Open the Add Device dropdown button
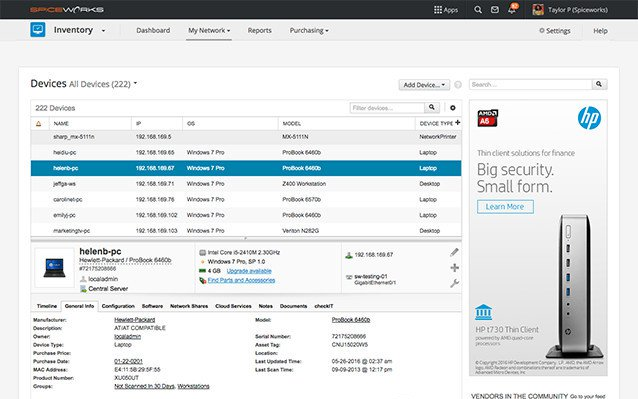Screen dimensions: 640x399 424,85
